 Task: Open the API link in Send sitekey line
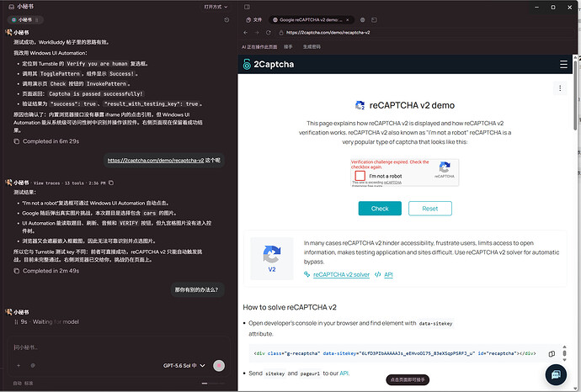coord(344,373)
